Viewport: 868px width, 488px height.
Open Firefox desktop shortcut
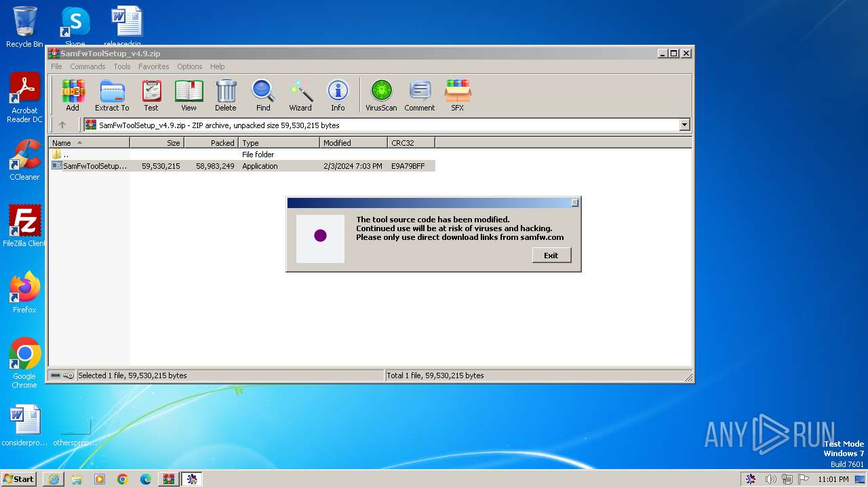pyautogui.click(x=24, y=292)
